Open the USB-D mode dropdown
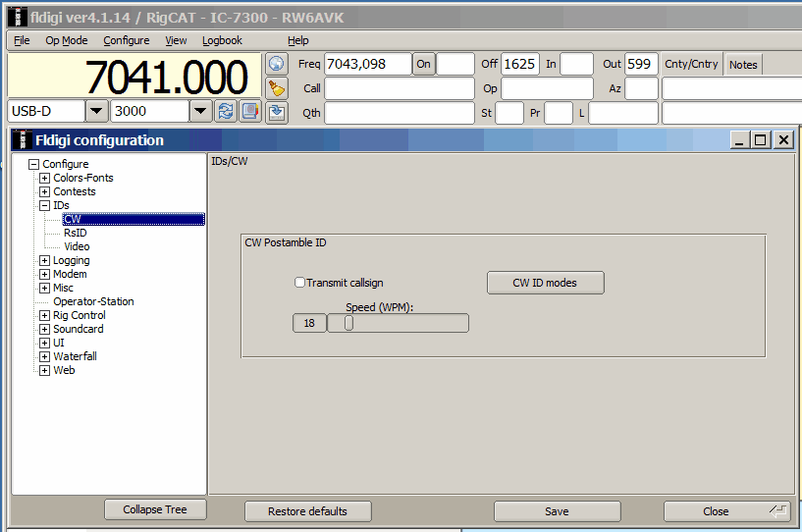This screenshot has width=802, height=532. coord(96,111)
